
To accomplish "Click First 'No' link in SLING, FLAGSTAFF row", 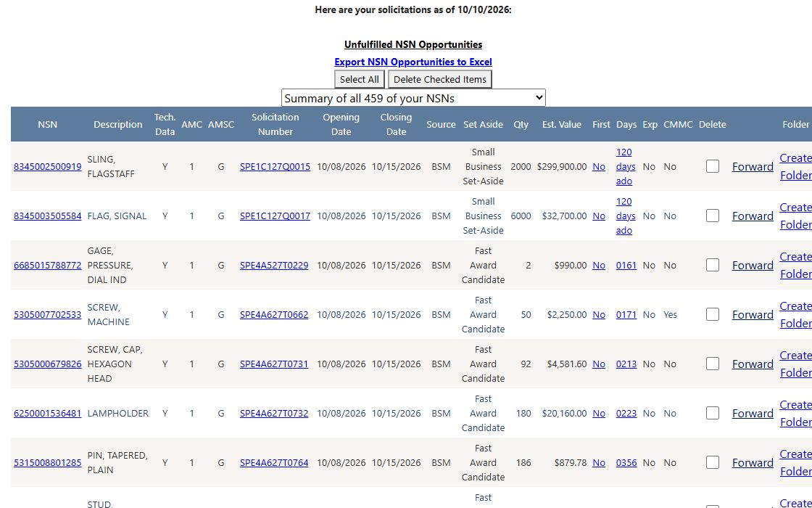I will click(599, 166).
